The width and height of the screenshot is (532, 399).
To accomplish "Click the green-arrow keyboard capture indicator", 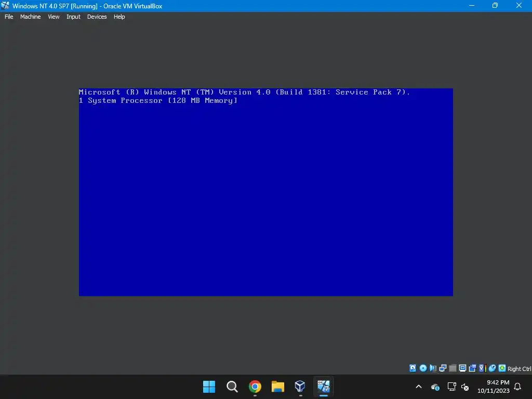I will (x=502, y=368).
